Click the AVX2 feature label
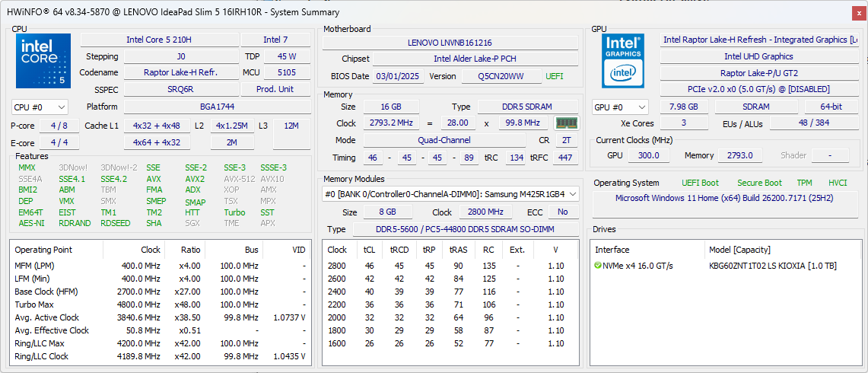 196,179
